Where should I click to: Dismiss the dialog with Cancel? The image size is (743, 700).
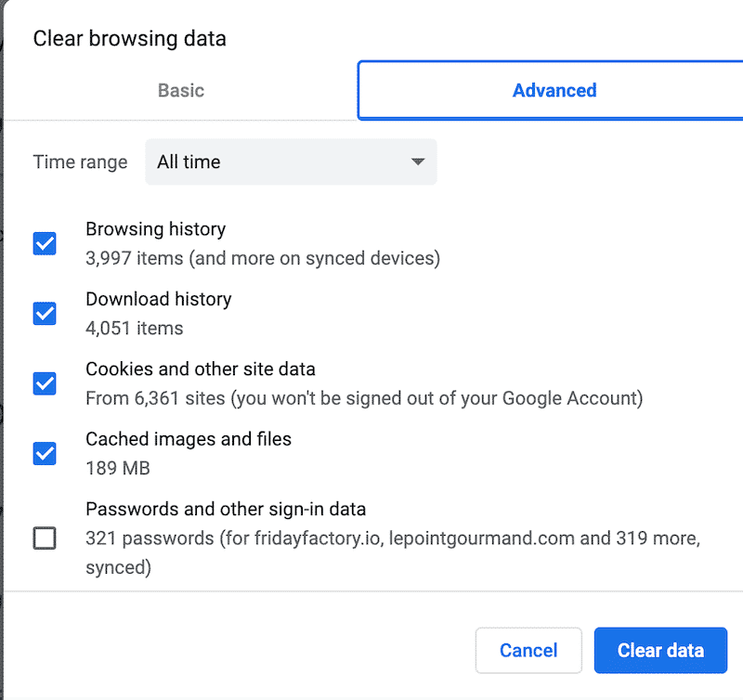(x=528, y=650)
